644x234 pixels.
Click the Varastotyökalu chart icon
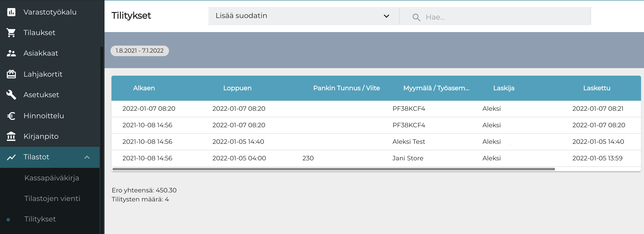[11, 12]
